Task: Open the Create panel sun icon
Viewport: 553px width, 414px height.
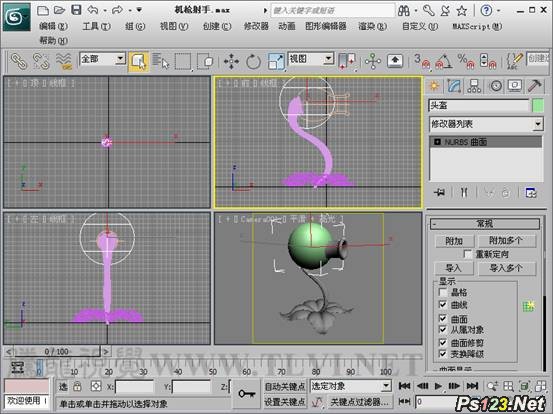Action: [x=434, y=86]
